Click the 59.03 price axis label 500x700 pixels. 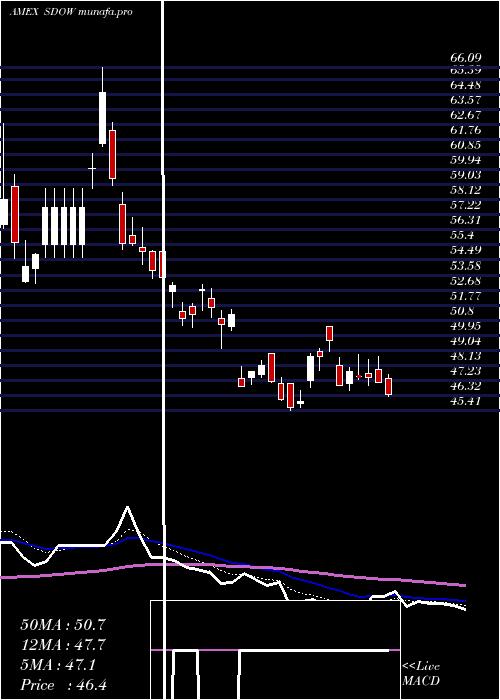(465, 175)
